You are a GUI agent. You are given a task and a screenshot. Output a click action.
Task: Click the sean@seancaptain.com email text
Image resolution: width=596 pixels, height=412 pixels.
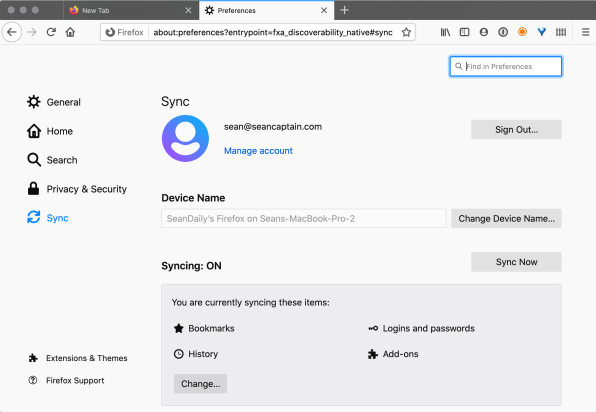[x=273, y=127]
